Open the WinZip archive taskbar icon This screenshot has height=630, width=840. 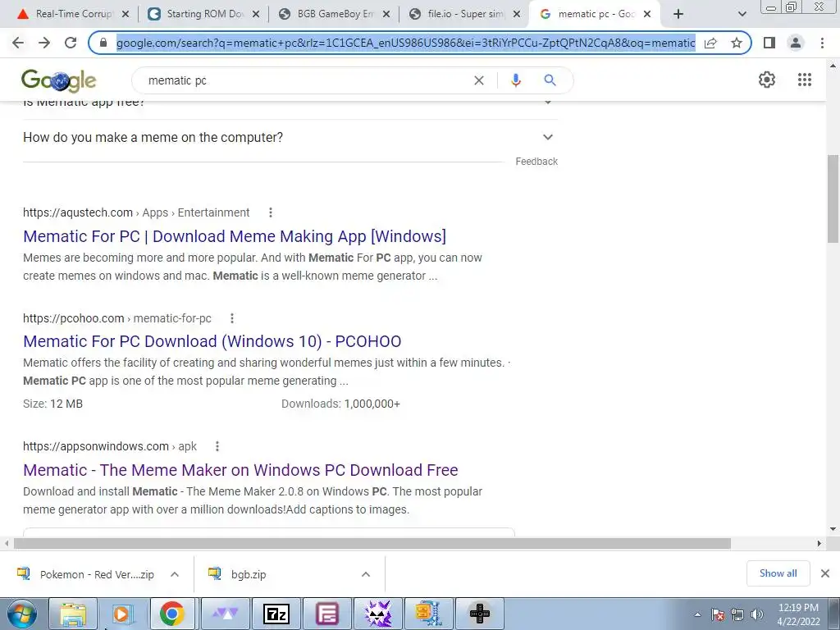coord(428,614)
